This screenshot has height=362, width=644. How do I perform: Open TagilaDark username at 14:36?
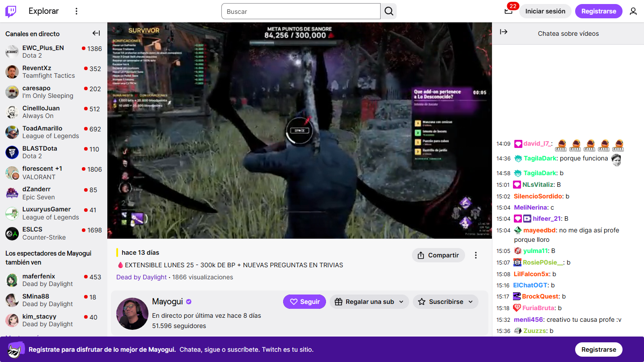tap(540, 158)
